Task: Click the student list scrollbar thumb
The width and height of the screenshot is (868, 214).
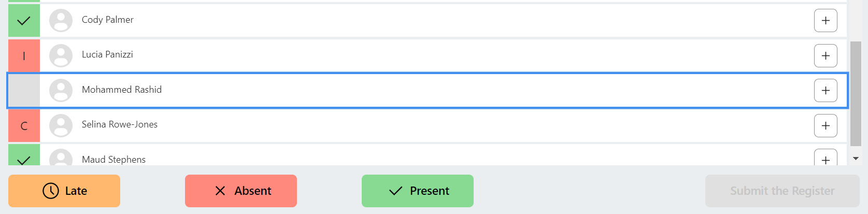Action: (856, 93)
